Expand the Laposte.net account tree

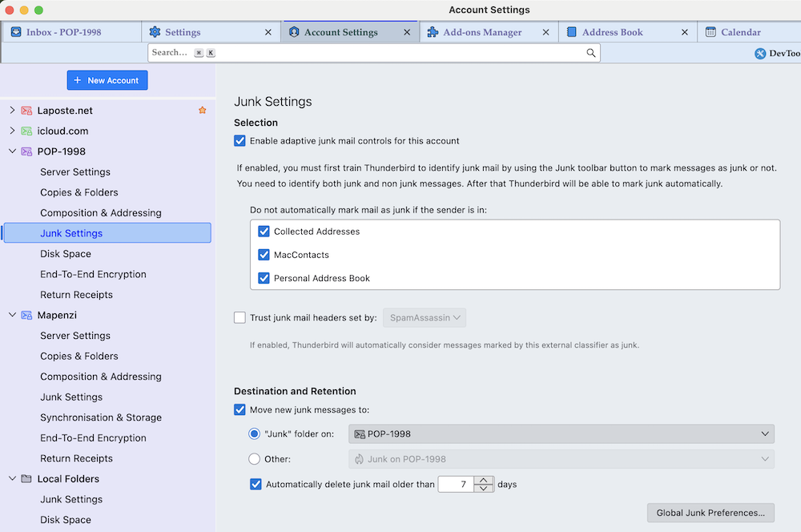pos(12,111)
